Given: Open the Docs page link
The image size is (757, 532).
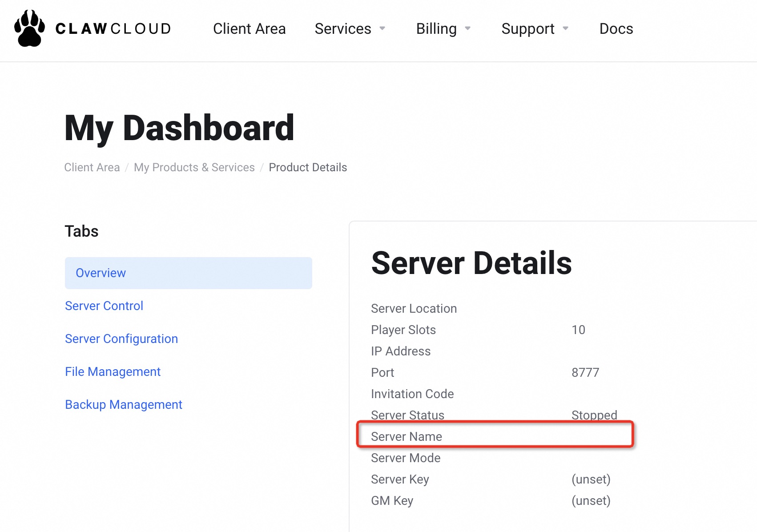Looking at the screenshot, I should (x=616, y=29).
